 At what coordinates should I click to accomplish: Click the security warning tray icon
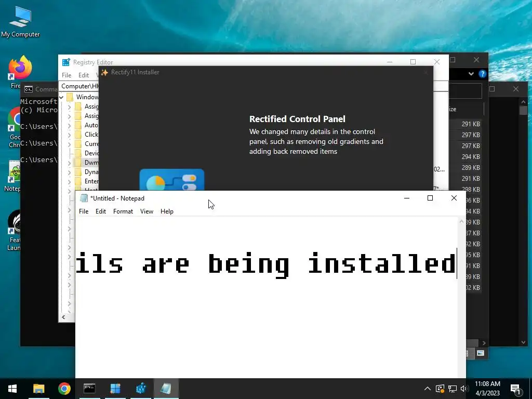pos(440,389)
